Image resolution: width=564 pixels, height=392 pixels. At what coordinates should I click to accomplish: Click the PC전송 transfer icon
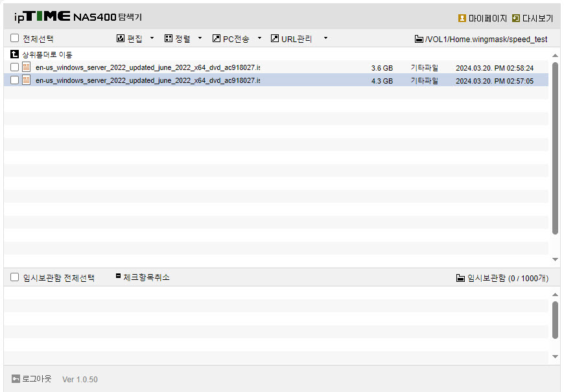point(216,38)
